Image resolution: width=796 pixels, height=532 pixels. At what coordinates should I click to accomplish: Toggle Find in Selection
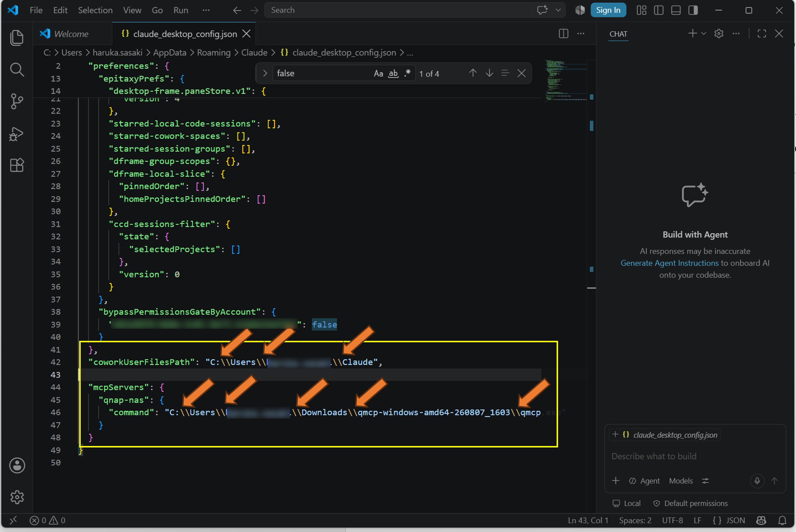pos(505,73)
